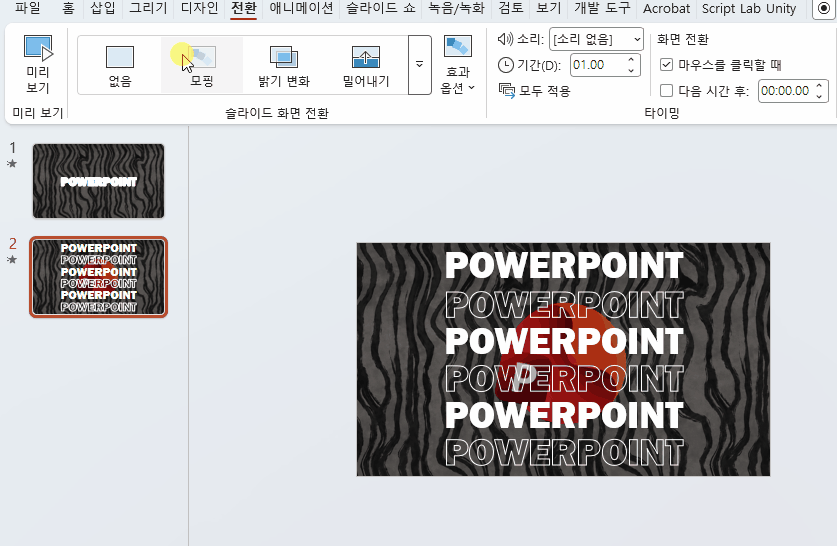Screen dimensions: 837x546
Task: Increase the 다음 시간 후 time value
Action: pos(819,85)
